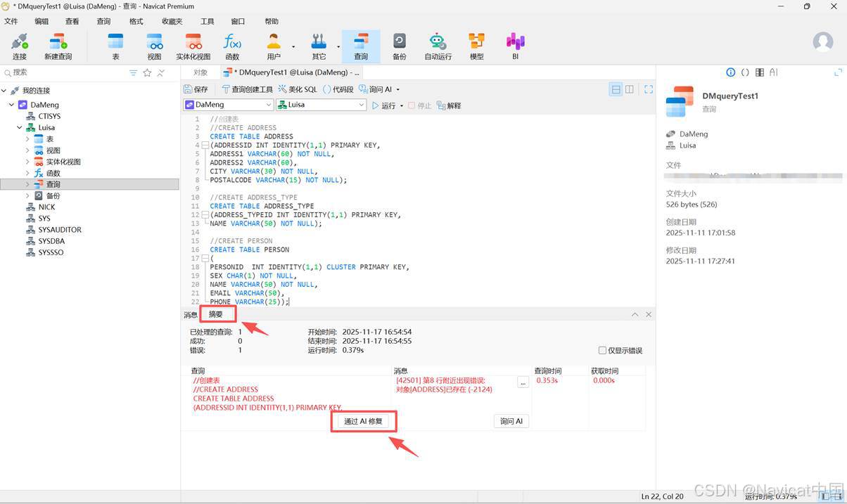Collapse the DaMeng connection node
Viewport: 847px width, 504px height.
12,105
